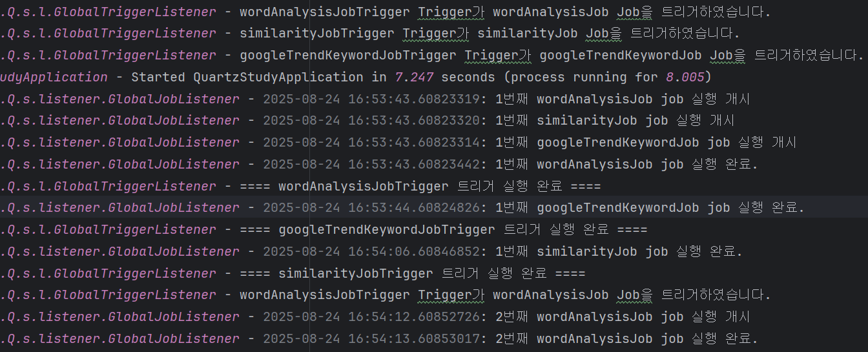Click '==== similarityJobTrigger 트리거 실행 완료 ====' line
This screenshot has height=352, width=868.
pos(413,273)
